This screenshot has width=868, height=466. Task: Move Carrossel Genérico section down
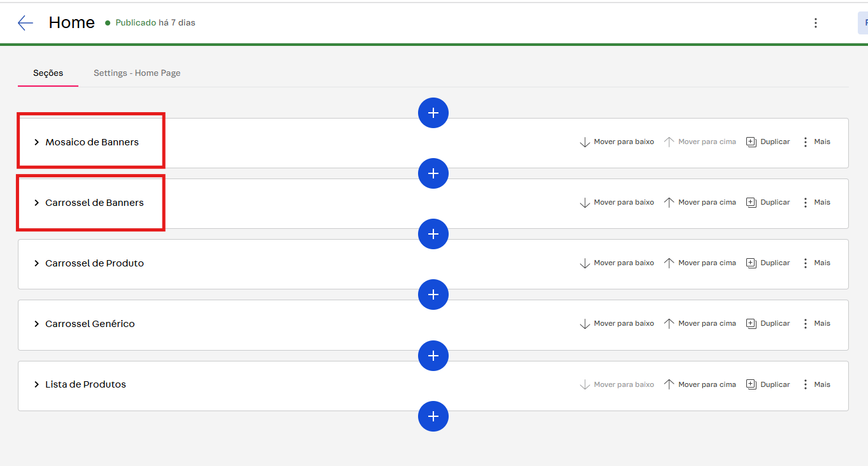616,323
